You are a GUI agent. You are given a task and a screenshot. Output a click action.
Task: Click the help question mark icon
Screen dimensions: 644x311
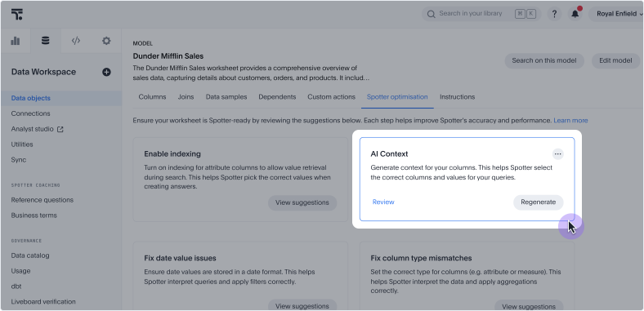point(554,14)
